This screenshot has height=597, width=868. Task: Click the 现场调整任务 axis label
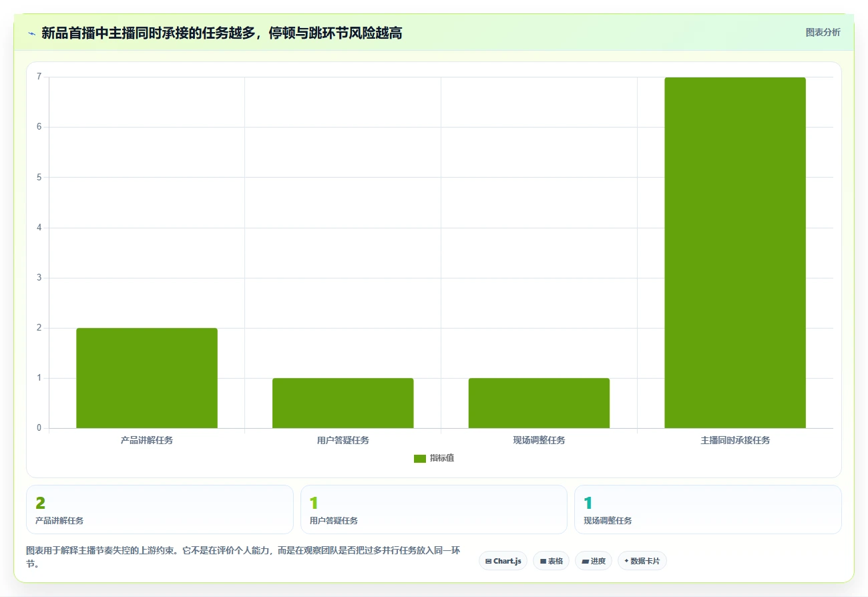(539, 441)
